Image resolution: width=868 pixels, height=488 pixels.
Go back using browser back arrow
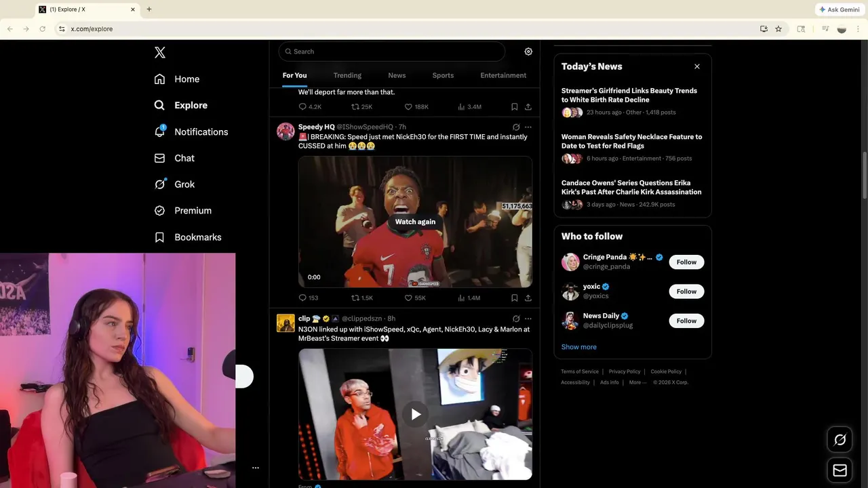click(9, 28)
